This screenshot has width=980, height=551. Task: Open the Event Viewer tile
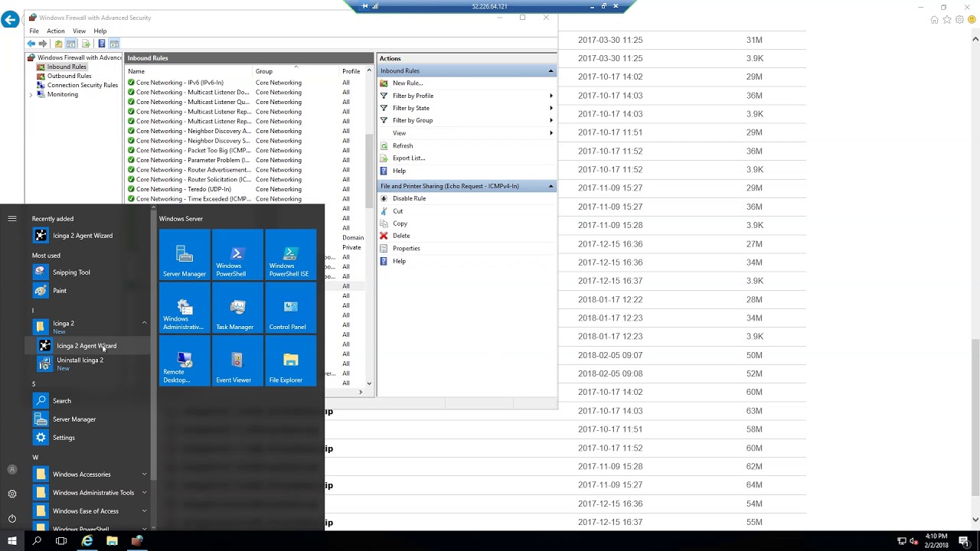pos(237,360)
